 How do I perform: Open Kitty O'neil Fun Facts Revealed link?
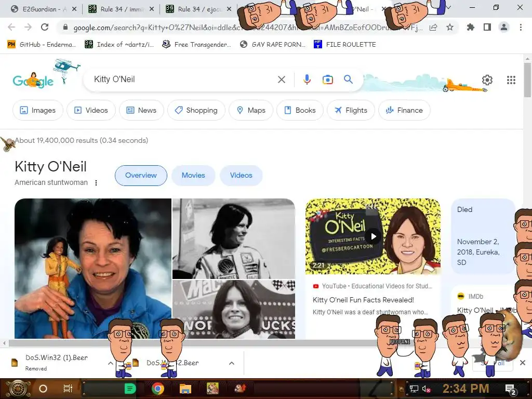[363, 300]
